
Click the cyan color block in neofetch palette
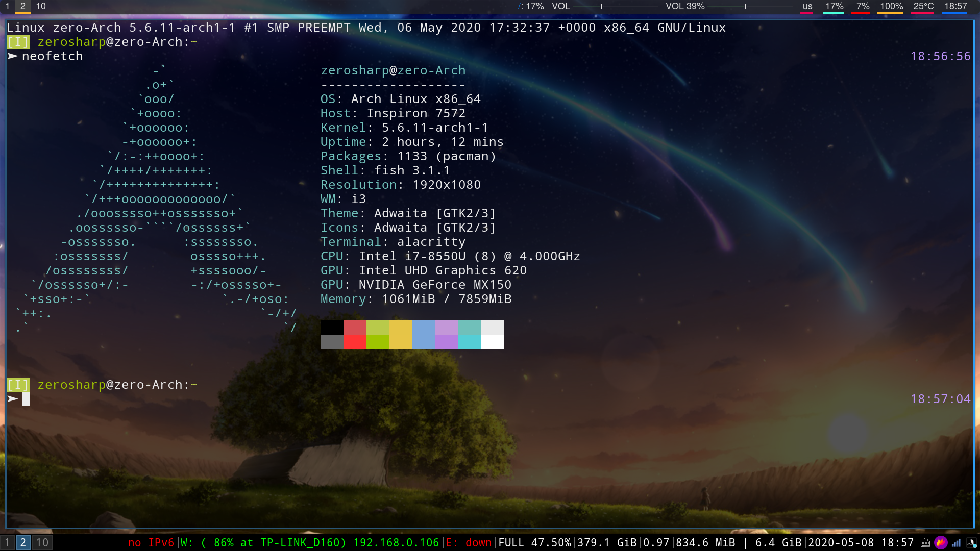coord(470,342)
